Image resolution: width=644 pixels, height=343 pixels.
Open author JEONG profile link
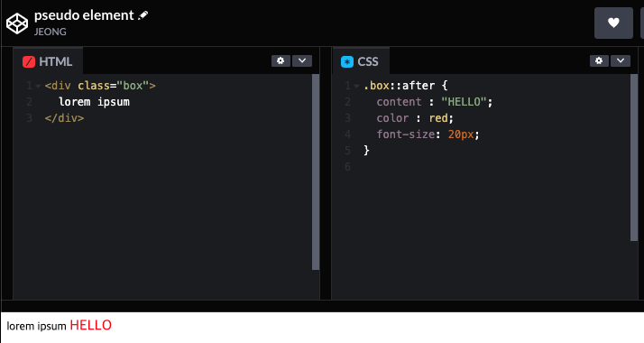point(51,32)
